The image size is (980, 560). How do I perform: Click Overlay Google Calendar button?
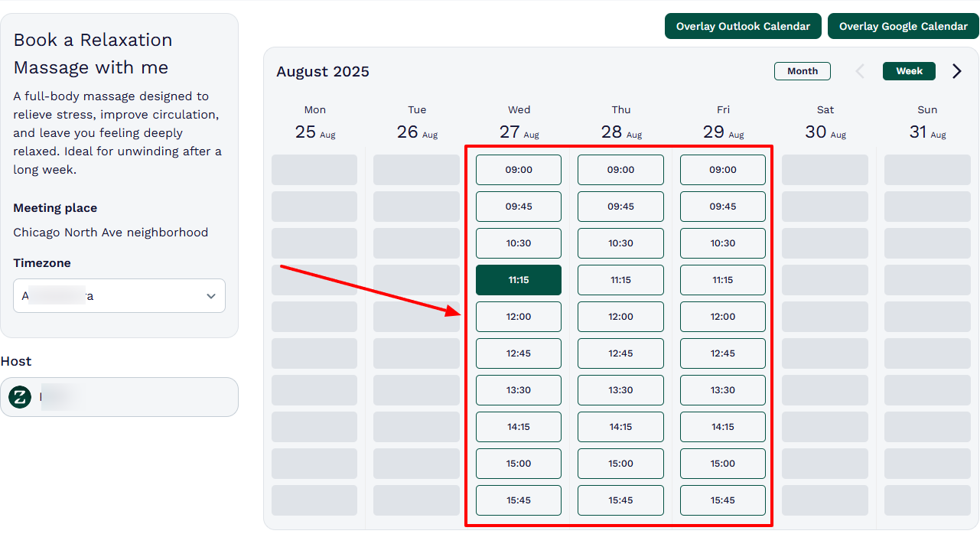pyautogui.click(x=903, y=26)
